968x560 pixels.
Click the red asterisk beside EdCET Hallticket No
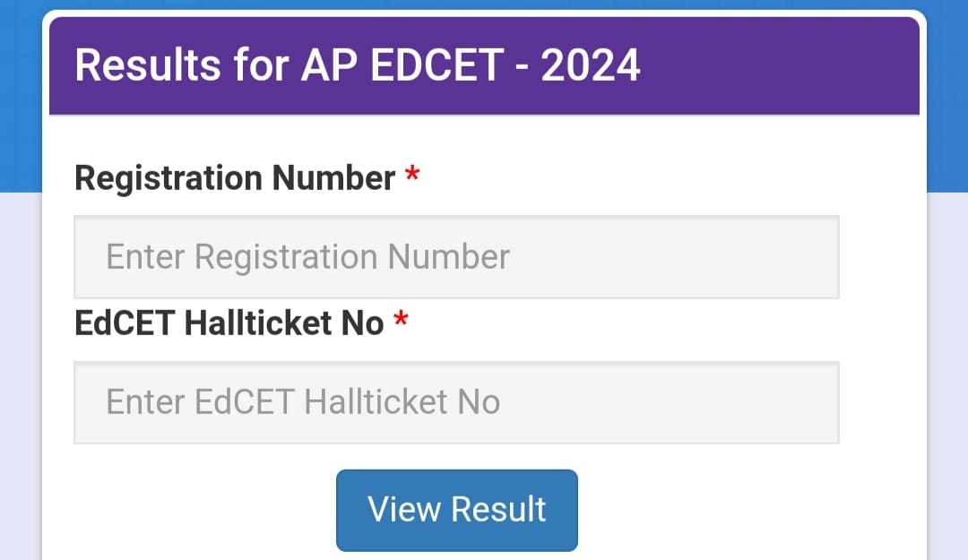[x=401, y=319]
